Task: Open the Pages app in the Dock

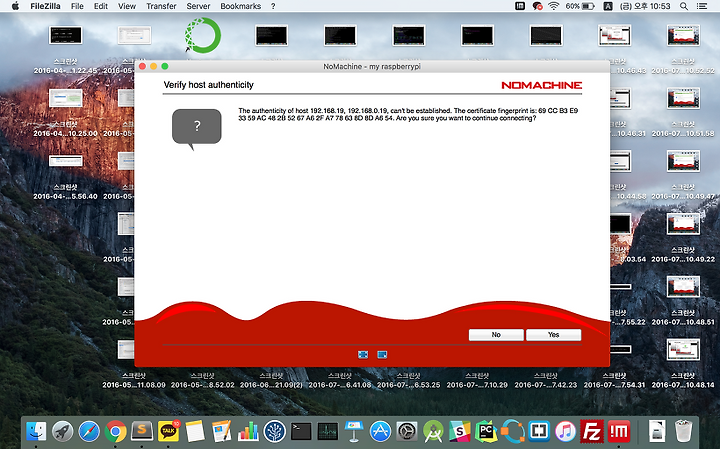Action: point(221,431)
